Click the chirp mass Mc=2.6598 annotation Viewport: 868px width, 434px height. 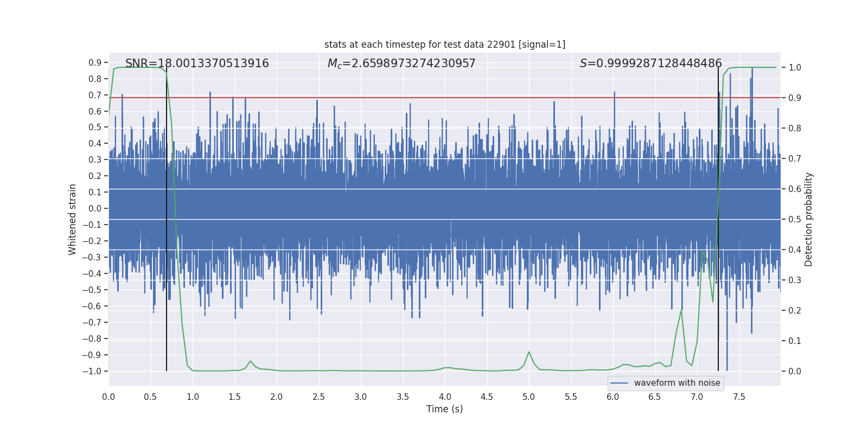[401, 63]
